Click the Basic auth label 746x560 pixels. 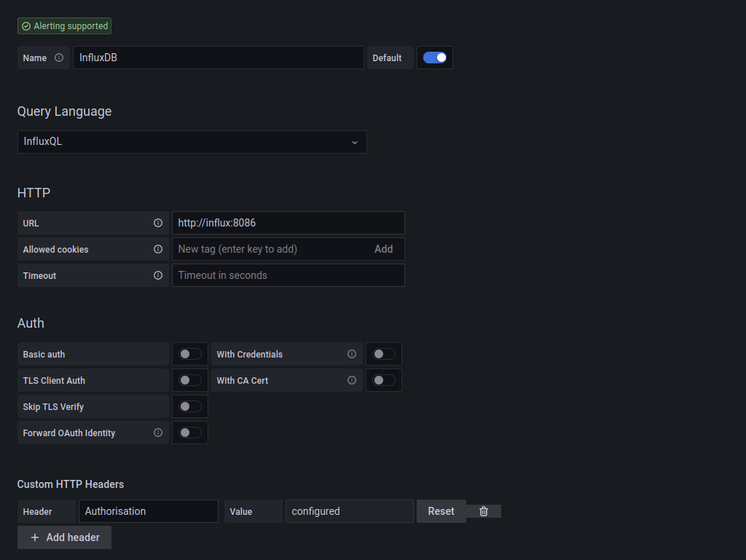[x=44, y=354]
